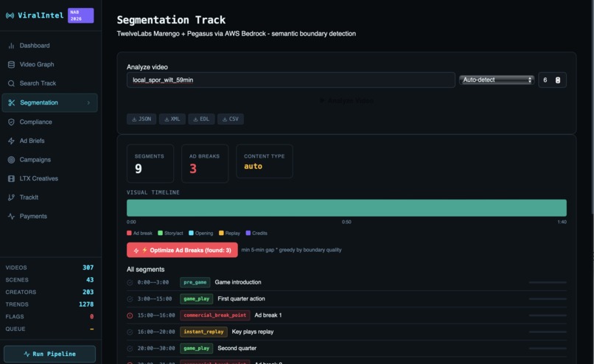Click the green Story/act legend swatch
The height and width of the screenshot is (364, 594).
[160, 234]
